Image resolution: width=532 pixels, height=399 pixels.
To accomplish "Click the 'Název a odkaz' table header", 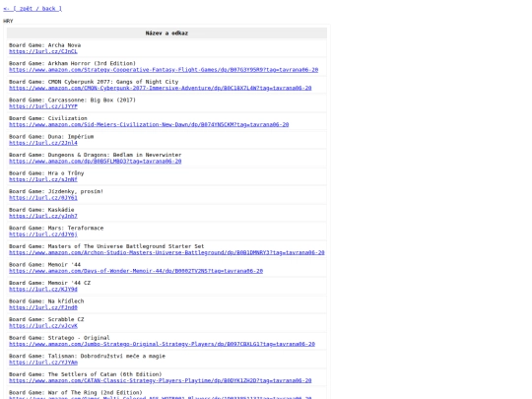I will point(166,33).
